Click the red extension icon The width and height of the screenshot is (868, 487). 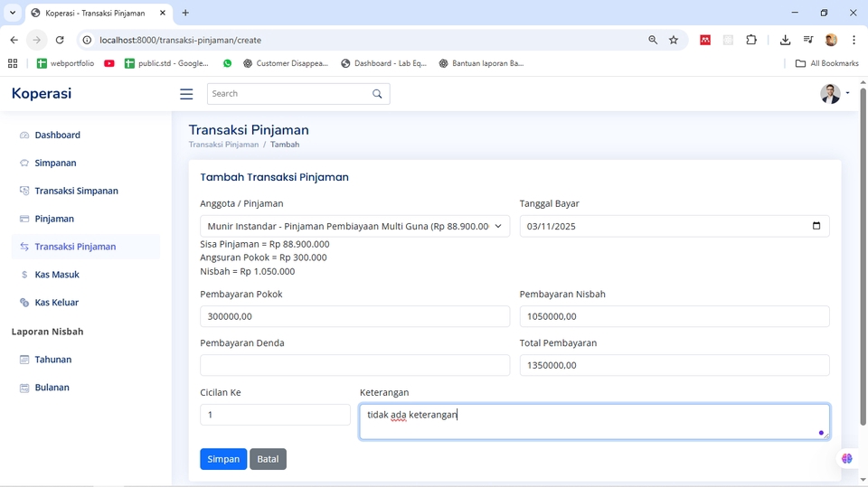point(705,40)
